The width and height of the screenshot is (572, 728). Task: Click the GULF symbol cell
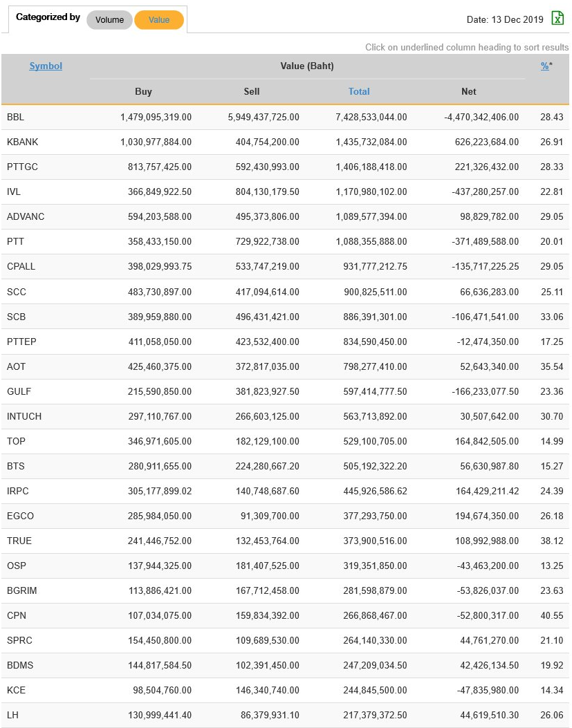pyautogui.click(x=19, y=391)
